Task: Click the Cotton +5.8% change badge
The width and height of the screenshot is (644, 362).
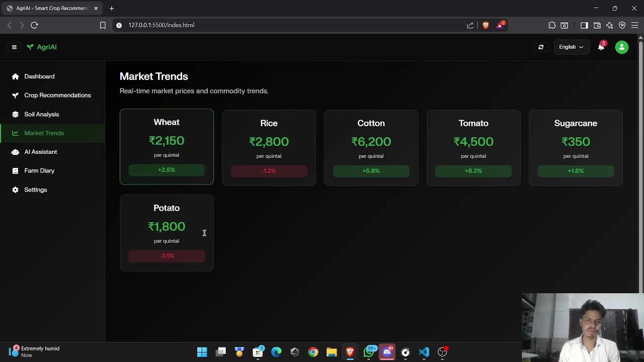Action: tap(371, 171)
